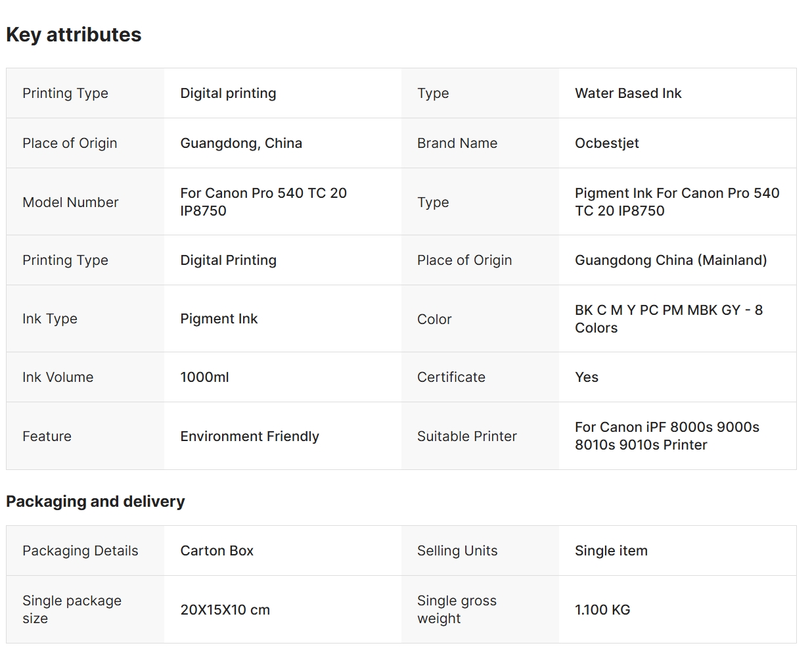Click the Selling Units label

(x=457, y=551)
